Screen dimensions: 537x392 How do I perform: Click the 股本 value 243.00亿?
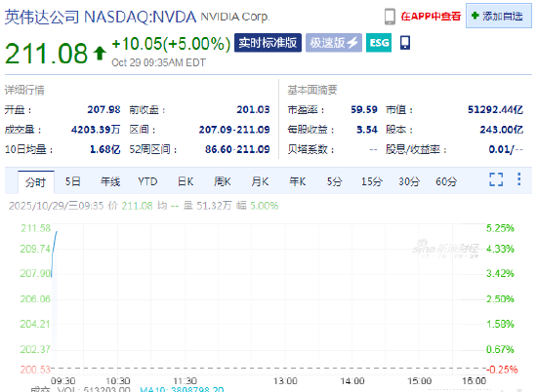(502, 130)
